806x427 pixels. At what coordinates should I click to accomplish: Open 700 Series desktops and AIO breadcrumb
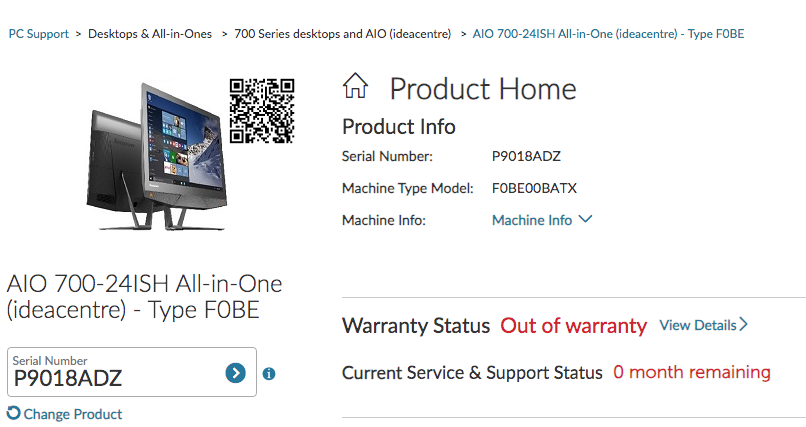[x=342, y=34]
